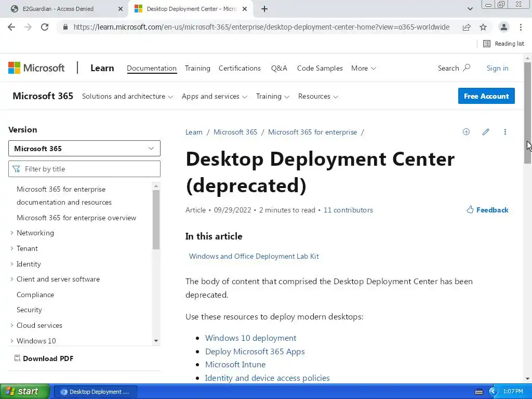The height and width of the screenshot is (399, 532).
Task: Click the Download PDF button
Action: click(44, 358)
